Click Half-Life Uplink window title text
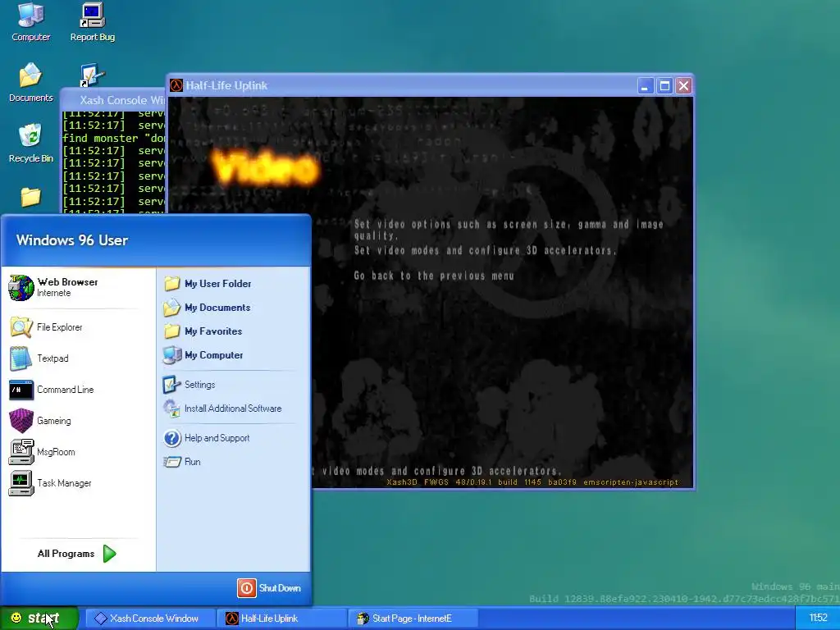Viewport: 840px width, 630px height. click(226, 85)
